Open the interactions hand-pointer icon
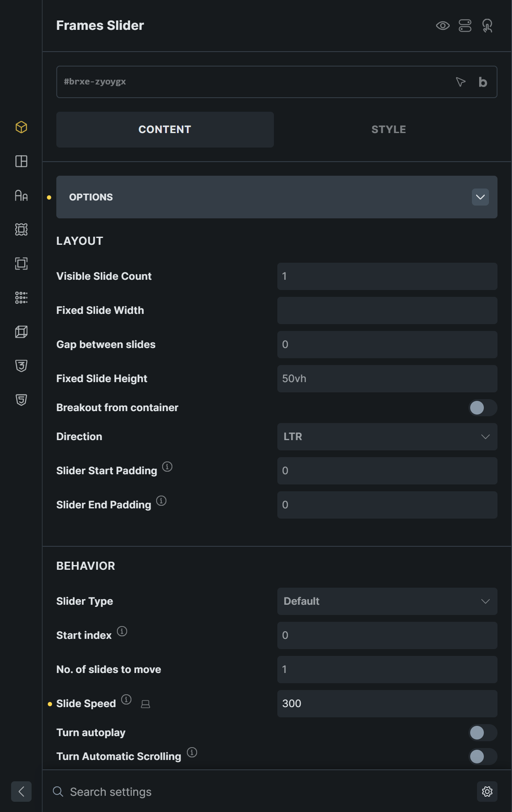The image size is (512, 812). pyautogui.click(x=487, y=26)
